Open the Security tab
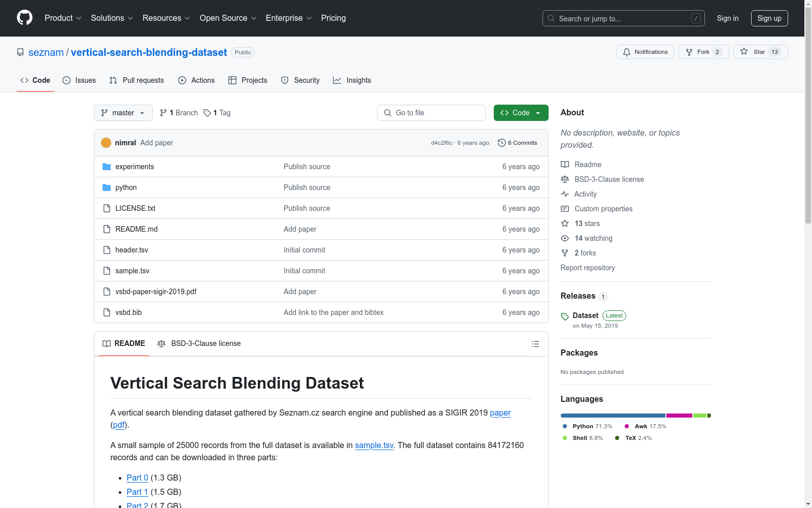The height and width of the screenshot is (508, 812). [x=300, y=80]
